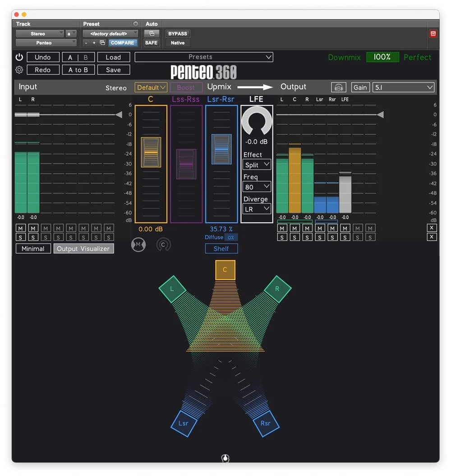The height and width of the screenshot is (476, 451).
Task: Solo the input R channel
Action: tap(33, 238)
